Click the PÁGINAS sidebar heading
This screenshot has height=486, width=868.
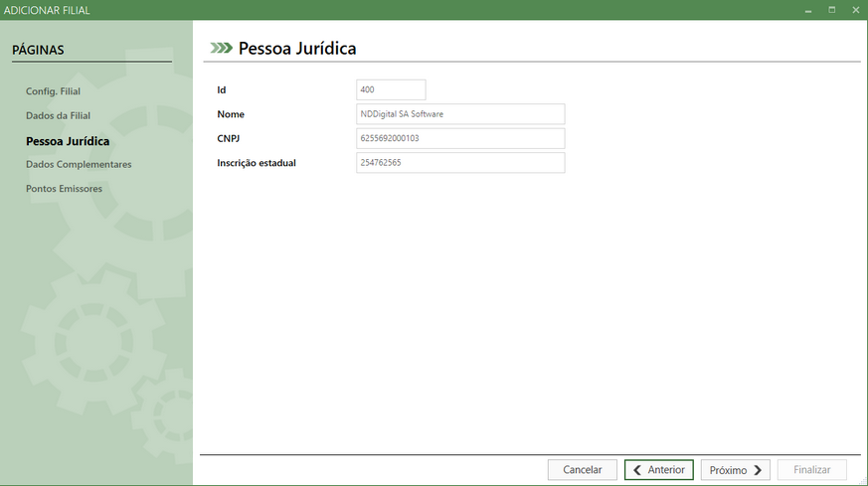click(x=38, y=50)
